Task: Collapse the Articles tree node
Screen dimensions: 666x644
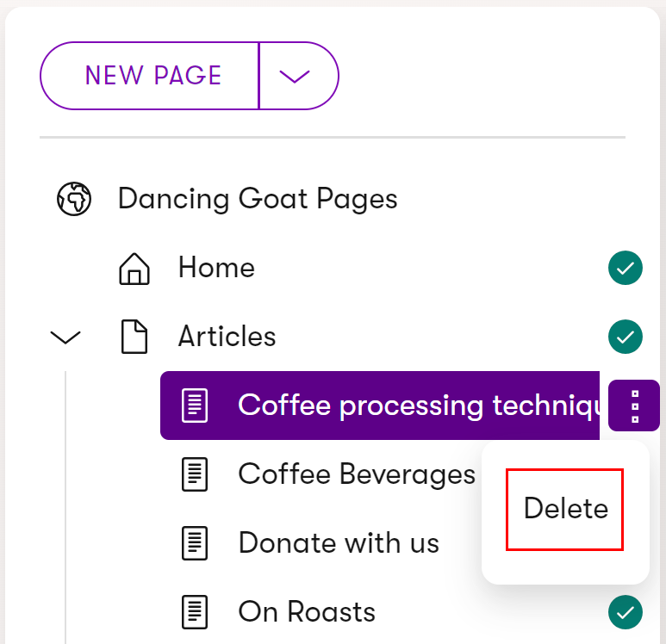Action: pos(65,337)
